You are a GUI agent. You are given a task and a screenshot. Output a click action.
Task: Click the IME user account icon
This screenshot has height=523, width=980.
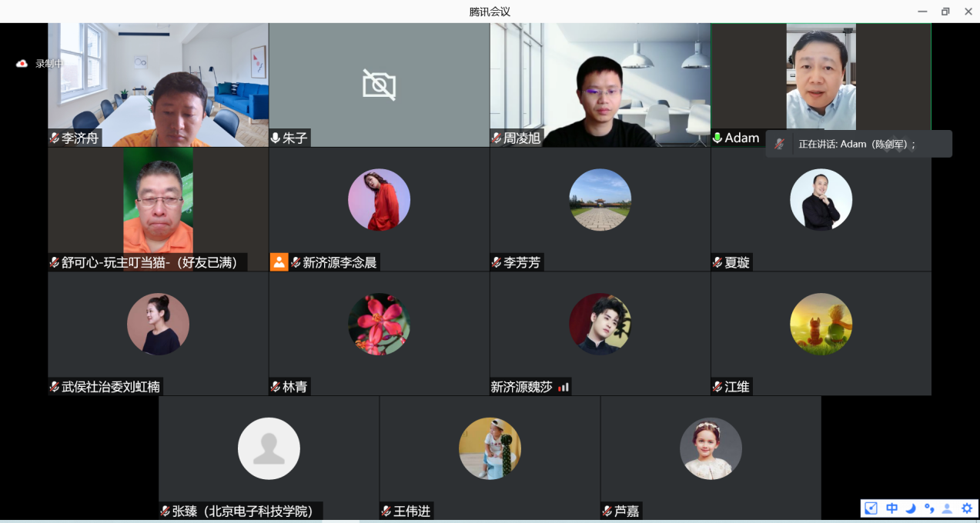coord(948,508)
